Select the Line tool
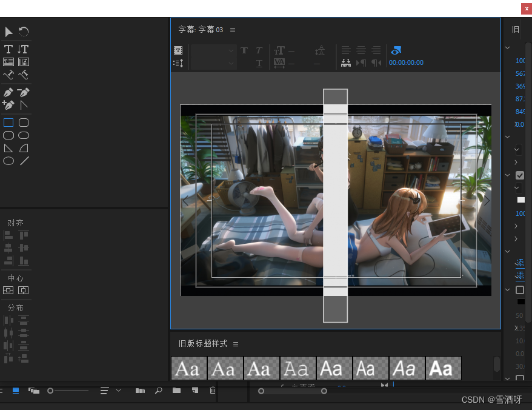 click(x=24, y=161)
